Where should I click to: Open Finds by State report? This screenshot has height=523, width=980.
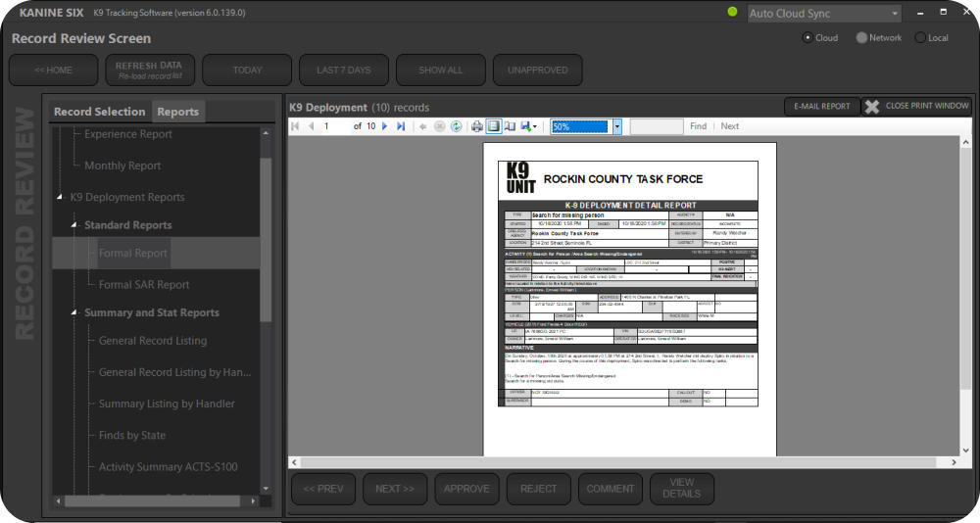tap(132, 435)
